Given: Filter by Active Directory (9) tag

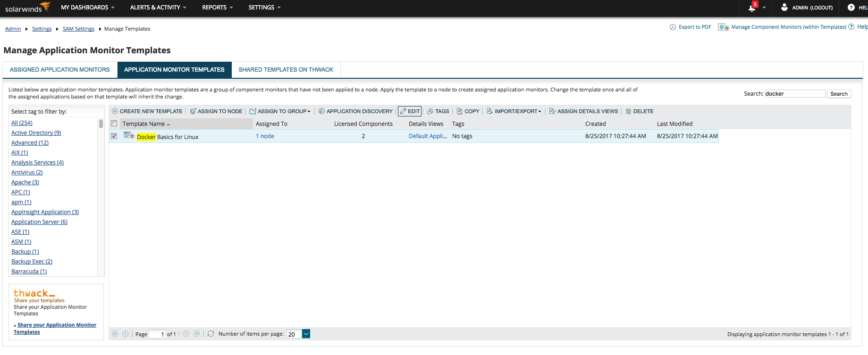Looking at the screenshot, I should pyautogui.click(x=36, y=132).
